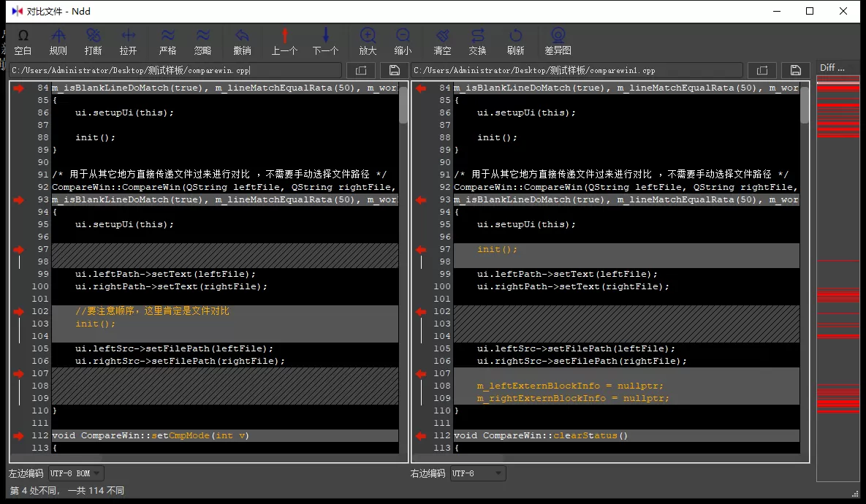This screenshot has height=504, width=866.
Task: Enable 严格 strict comparison mode
Action: (x=167, y=41)
